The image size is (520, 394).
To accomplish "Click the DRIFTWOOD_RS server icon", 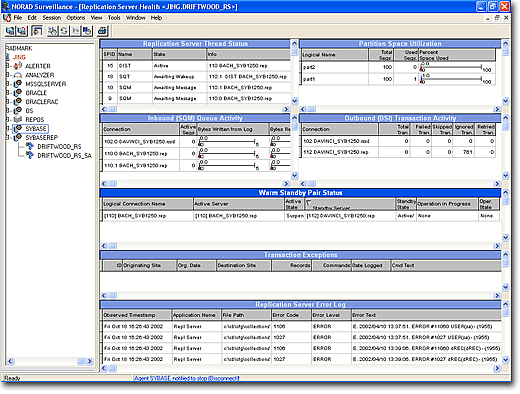I will coord(30,146).
